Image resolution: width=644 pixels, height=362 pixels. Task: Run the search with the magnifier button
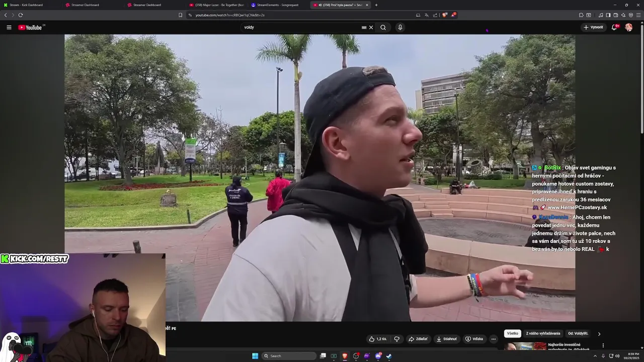(383, 27)
